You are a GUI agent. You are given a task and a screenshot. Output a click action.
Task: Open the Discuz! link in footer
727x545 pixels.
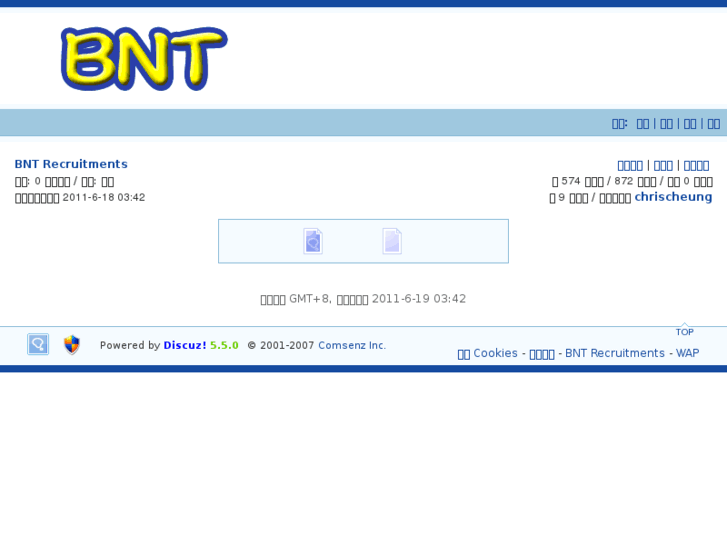point(185,346)
